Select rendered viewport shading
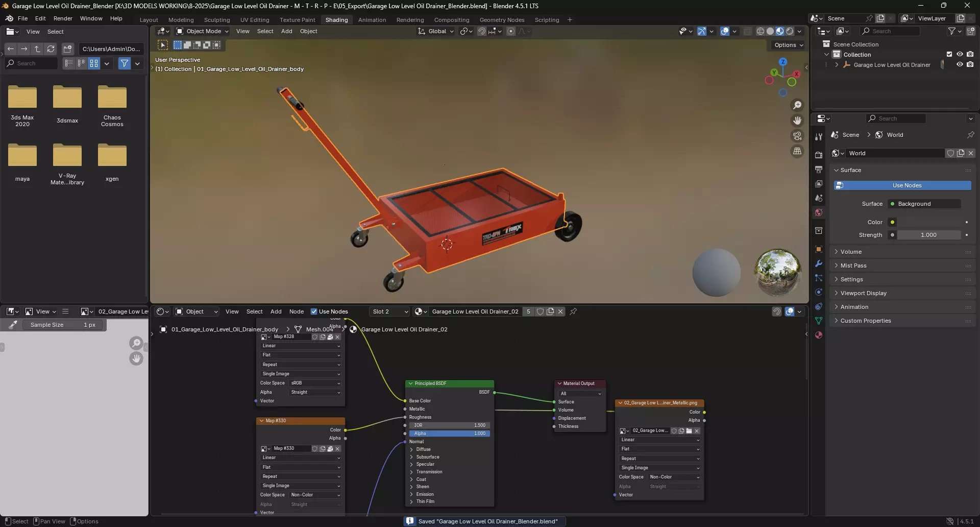 coord(790,31)
